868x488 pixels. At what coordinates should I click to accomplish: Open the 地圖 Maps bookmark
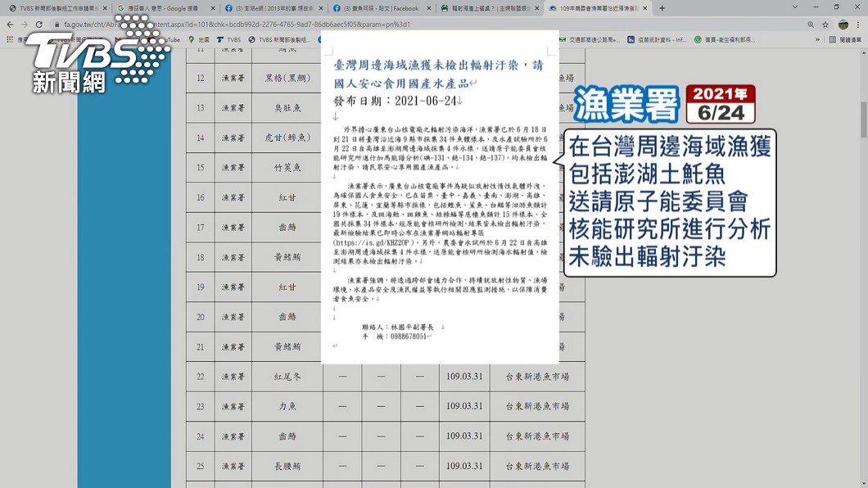tap(199, 40)
